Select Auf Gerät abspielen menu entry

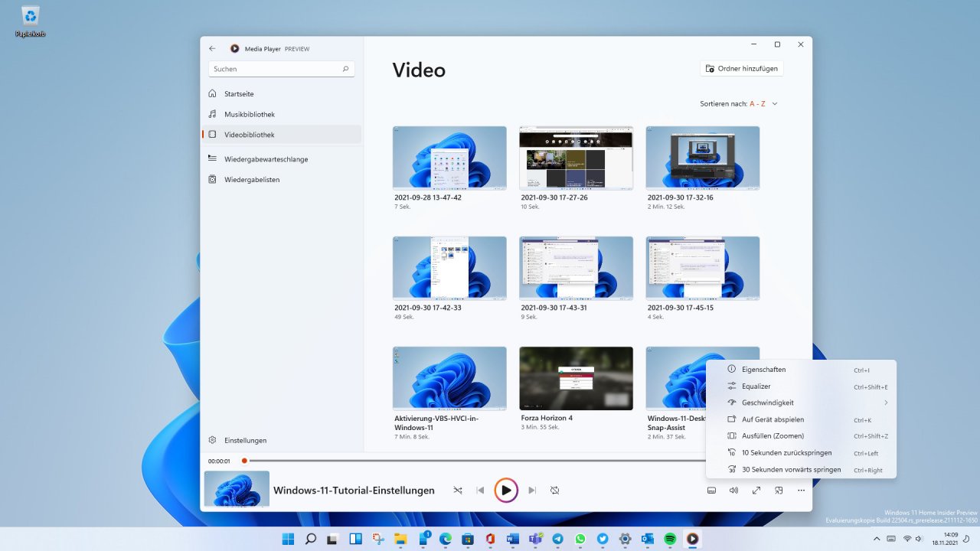coord(801,419)
